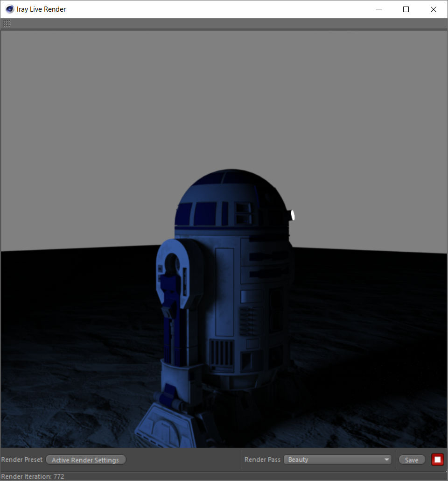
Task: Click the Render Preset label
Action: tap(22, 460)
